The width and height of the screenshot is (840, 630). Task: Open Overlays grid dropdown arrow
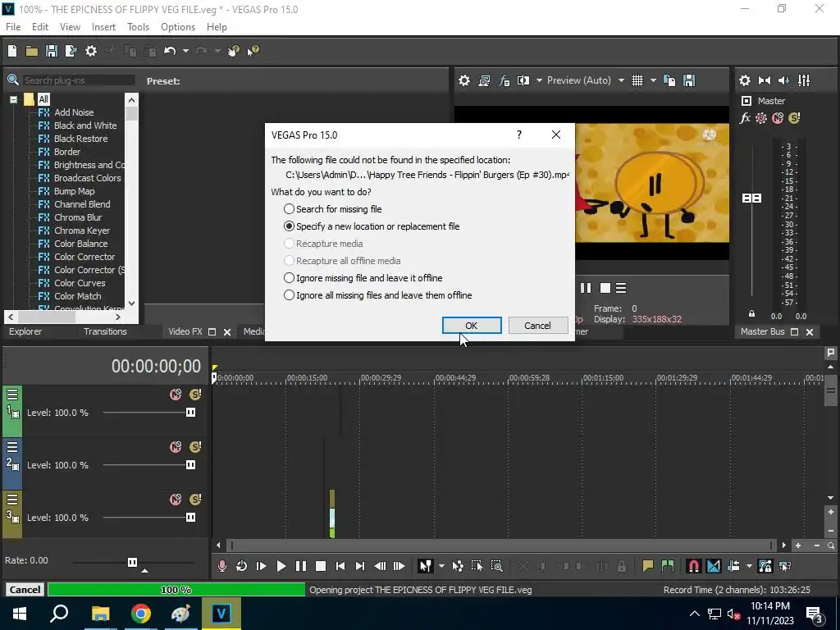pyautogui.click(x=653, y=80)
